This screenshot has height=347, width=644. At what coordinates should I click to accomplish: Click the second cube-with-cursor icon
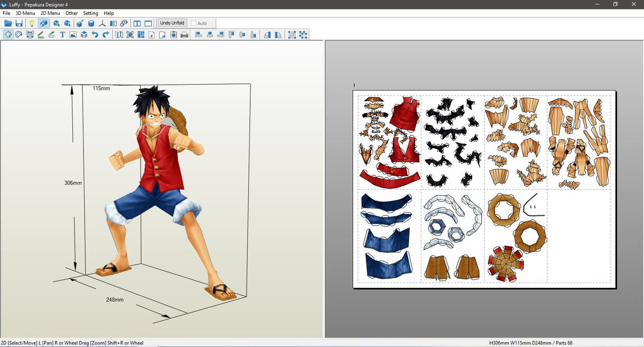[67, 23]
